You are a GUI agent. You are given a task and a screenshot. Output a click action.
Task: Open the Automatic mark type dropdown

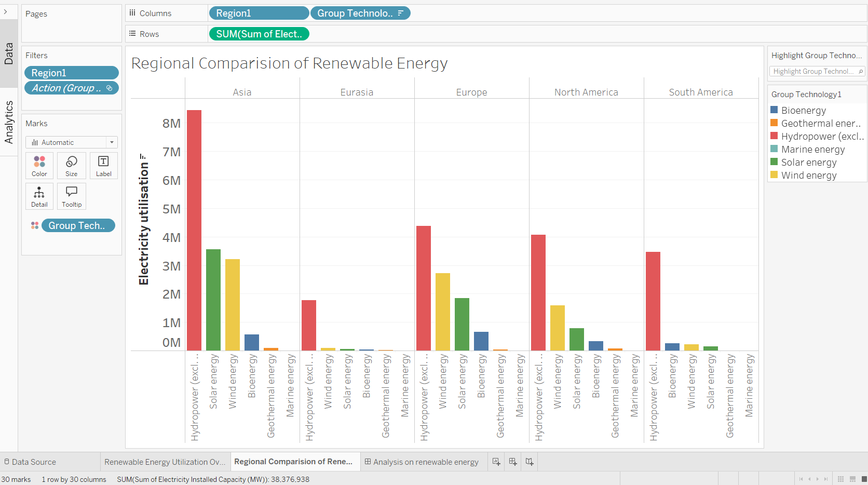pos(72,142)
